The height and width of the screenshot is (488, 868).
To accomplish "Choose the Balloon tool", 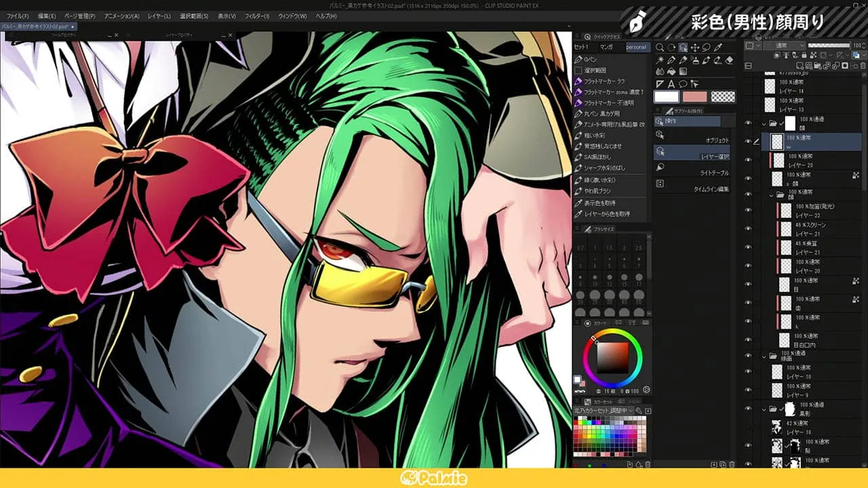I will click(683, 84).
